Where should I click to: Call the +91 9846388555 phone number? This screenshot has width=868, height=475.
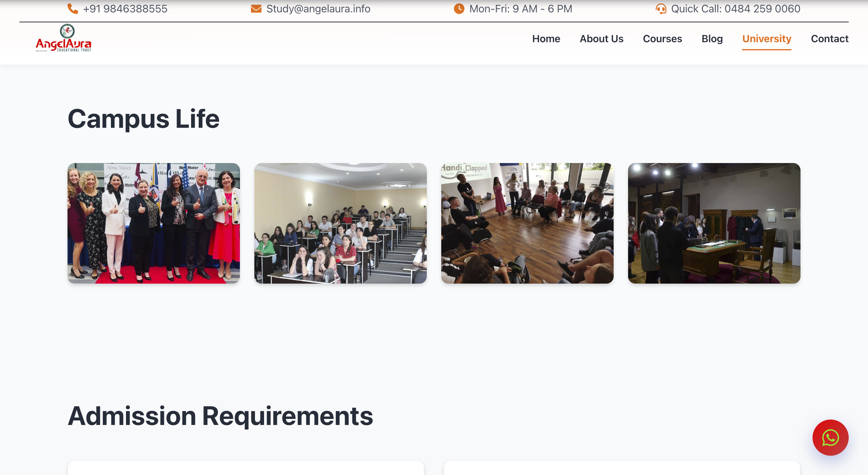pos(125,9)
